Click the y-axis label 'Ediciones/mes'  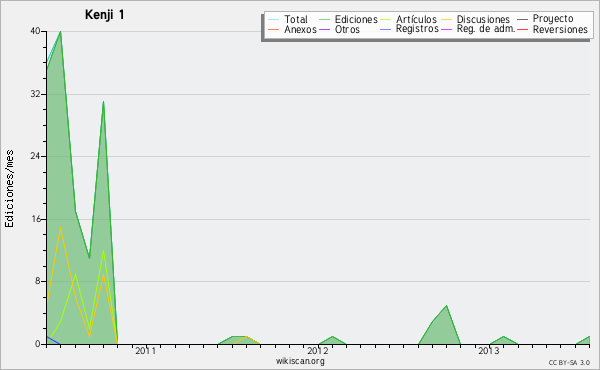click(9, 189)
